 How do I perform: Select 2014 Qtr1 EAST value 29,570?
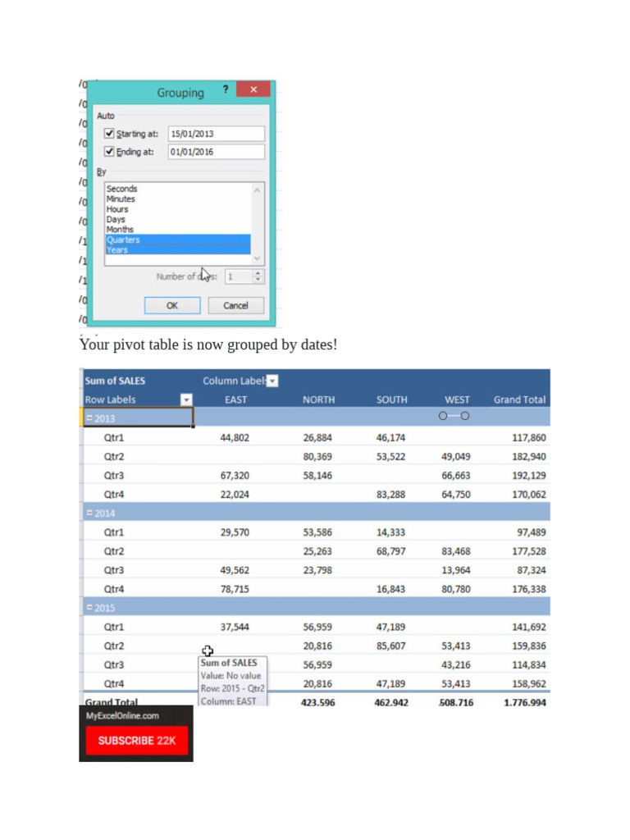[x=235, y=532]
